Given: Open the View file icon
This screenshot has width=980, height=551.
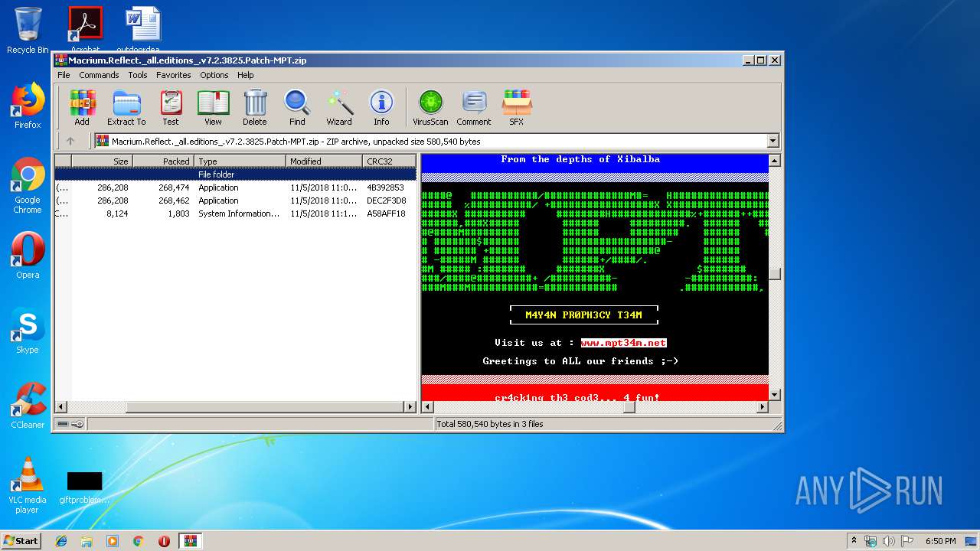Looking at the screenshot, I should pyautogui.click(x=213, y=107).
